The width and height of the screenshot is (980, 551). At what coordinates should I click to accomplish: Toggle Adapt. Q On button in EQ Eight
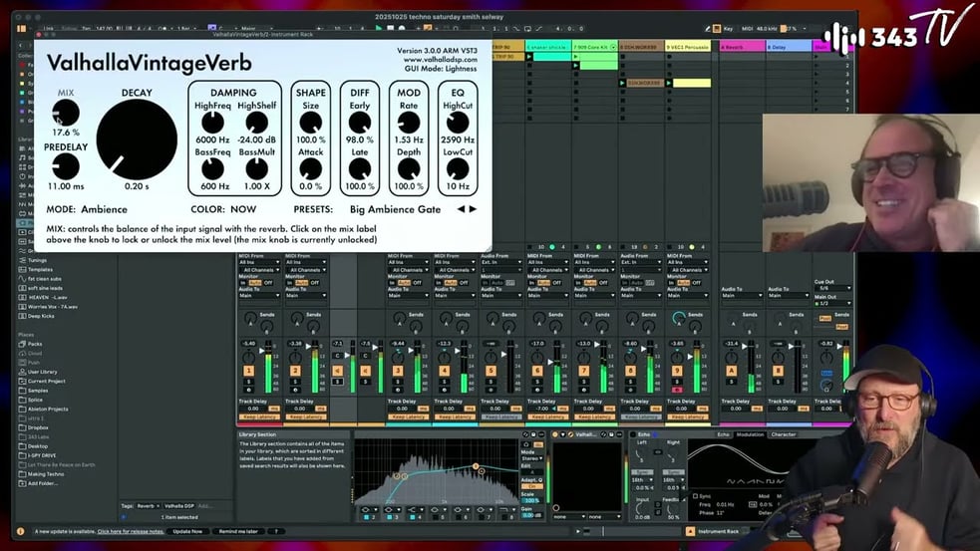click(x=532, y=486)
